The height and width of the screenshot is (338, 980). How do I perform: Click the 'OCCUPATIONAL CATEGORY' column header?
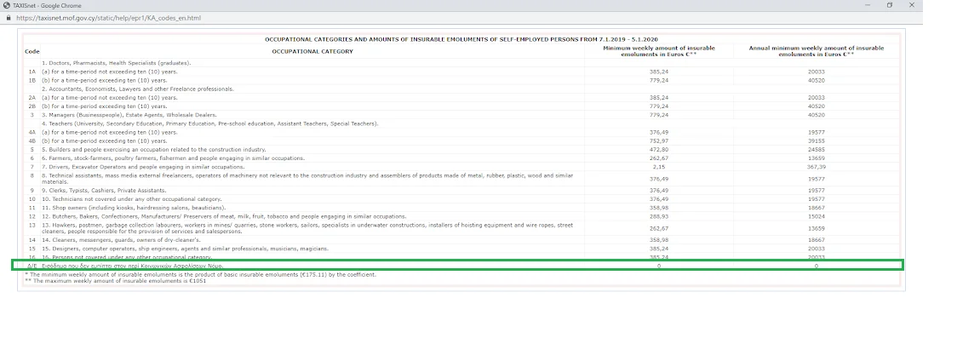(x=312, y=51)
